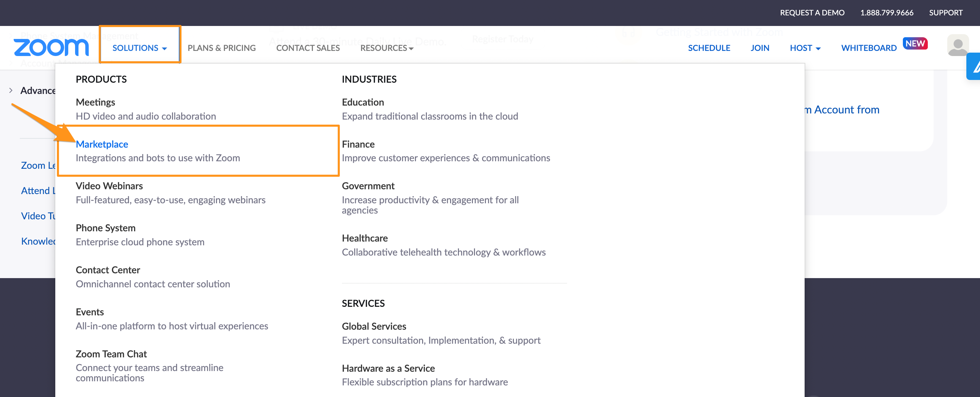Open the Solutions dropdown menu

(x=140, y=48)
